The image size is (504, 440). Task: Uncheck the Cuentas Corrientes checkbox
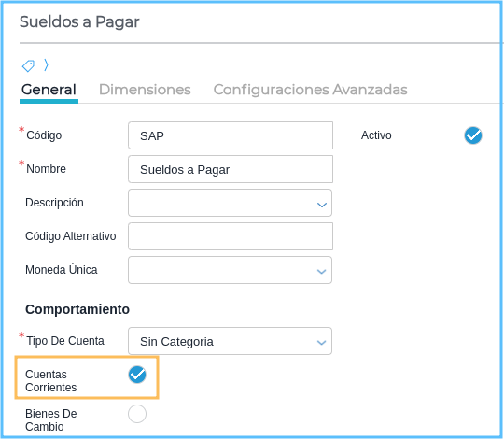pos(137,375)
